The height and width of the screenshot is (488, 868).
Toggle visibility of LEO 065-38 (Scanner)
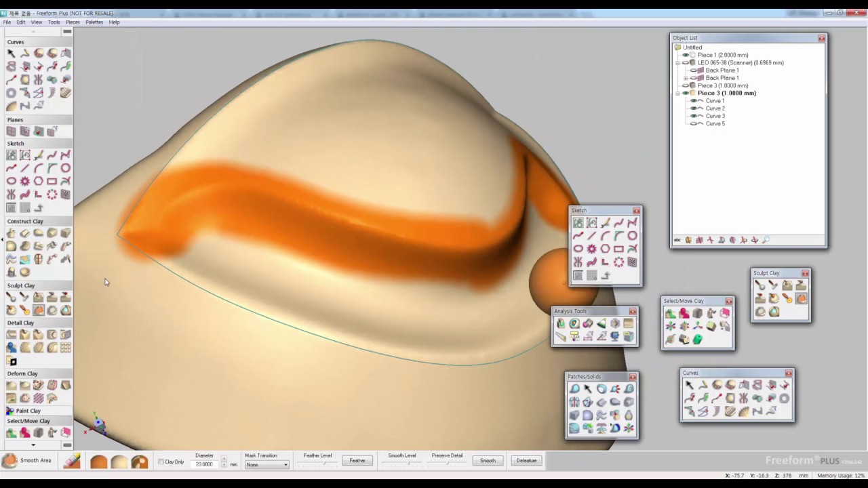point(686,62)
